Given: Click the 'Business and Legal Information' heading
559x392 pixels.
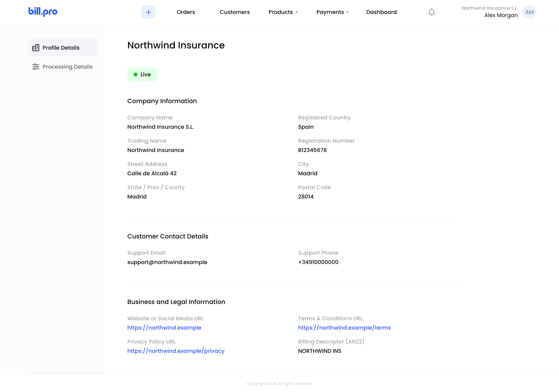Looking at the screenshot, I should pos(176,302).
